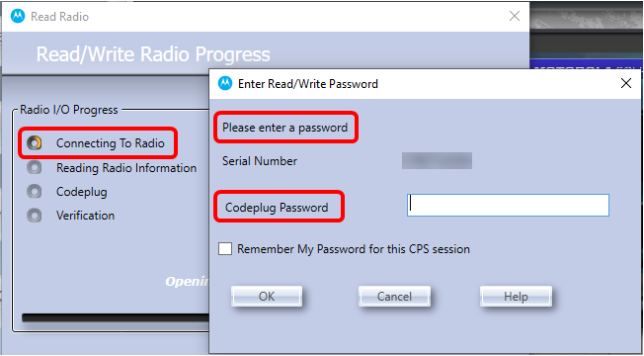Click the Motorola logo in Read Radio title bar
The image size is (644, 356).
[x=18, y=17]
